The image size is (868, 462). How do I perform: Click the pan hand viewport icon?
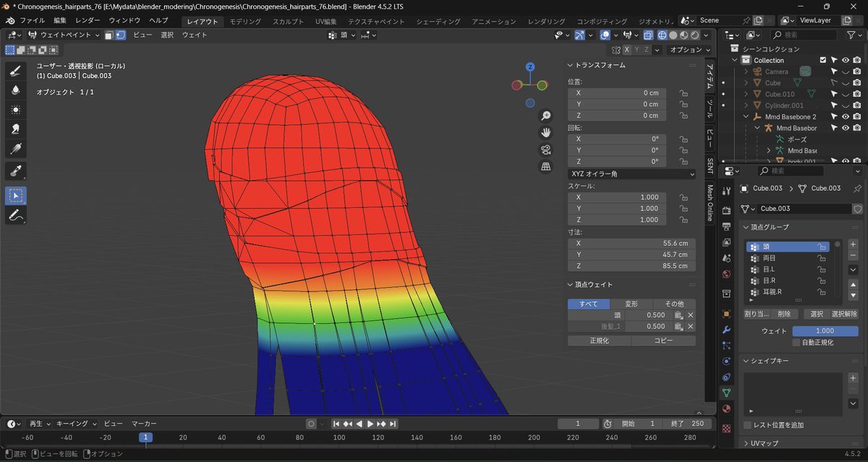pyautogui.click(x=546, y=132)
